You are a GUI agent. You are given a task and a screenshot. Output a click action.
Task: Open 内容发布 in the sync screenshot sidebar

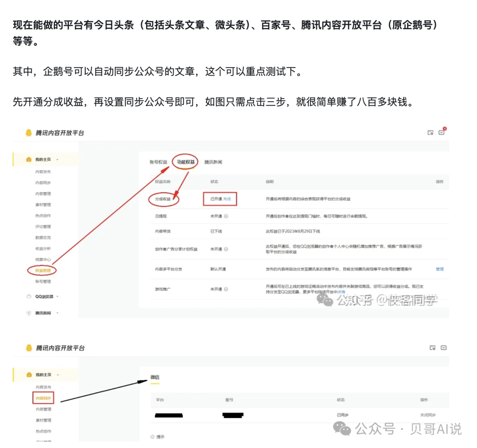(x=43, y=387)
